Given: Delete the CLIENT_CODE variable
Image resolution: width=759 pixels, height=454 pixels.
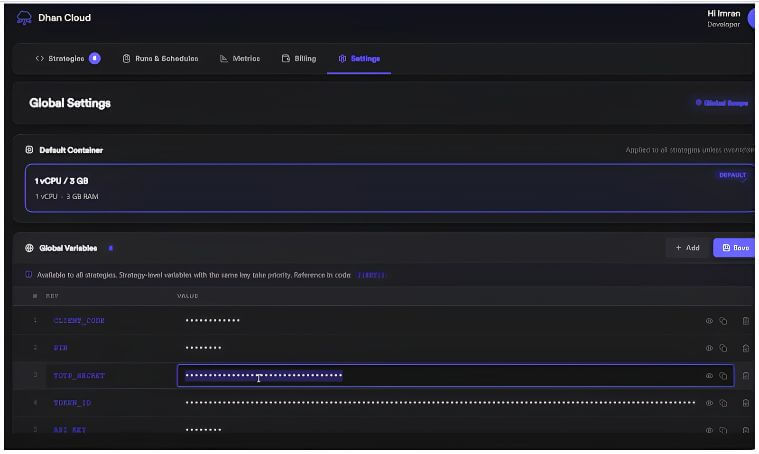Looking at the screenshot, I should point(745,321).
